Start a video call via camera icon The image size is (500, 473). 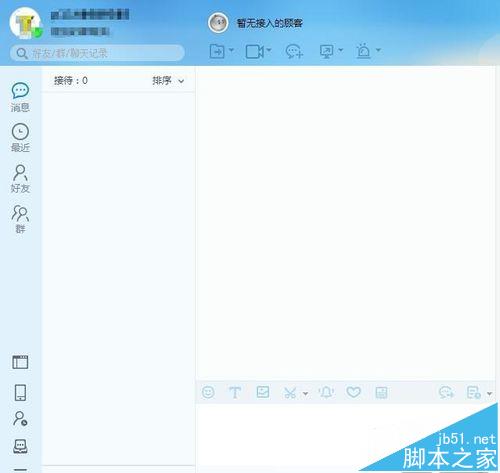254,52
